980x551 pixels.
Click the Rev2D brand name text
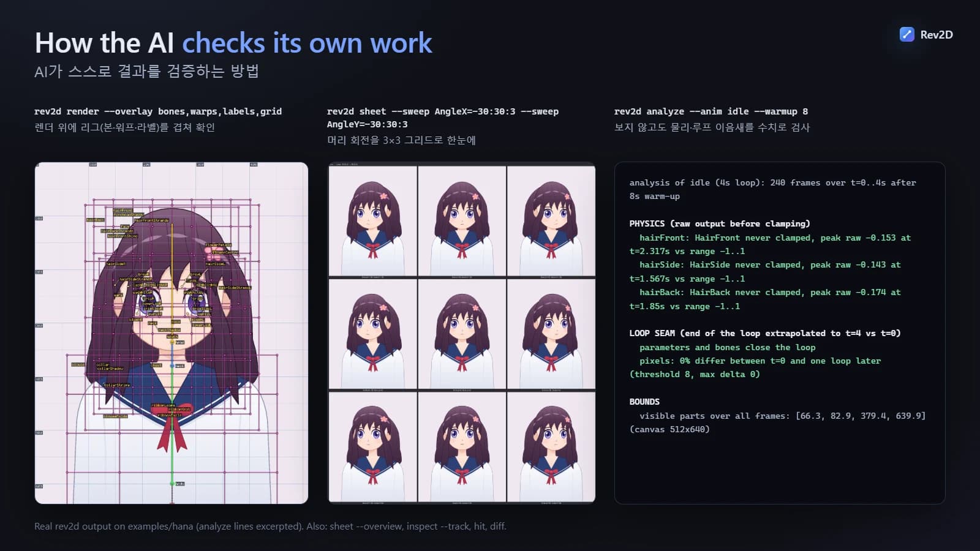937,35
